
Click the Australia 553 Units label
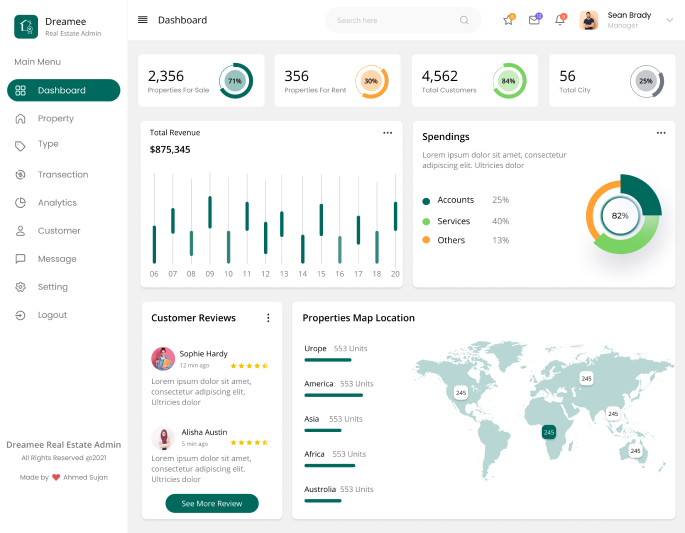point(356,489)
